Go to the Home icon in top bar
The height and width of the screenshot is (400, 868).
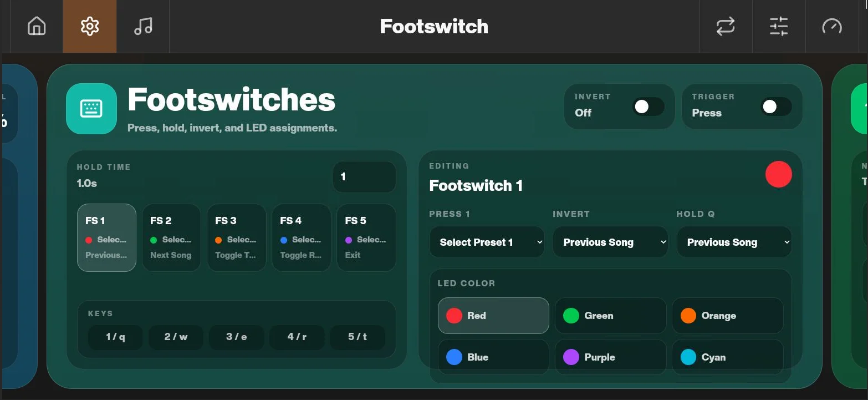(37, 26)
